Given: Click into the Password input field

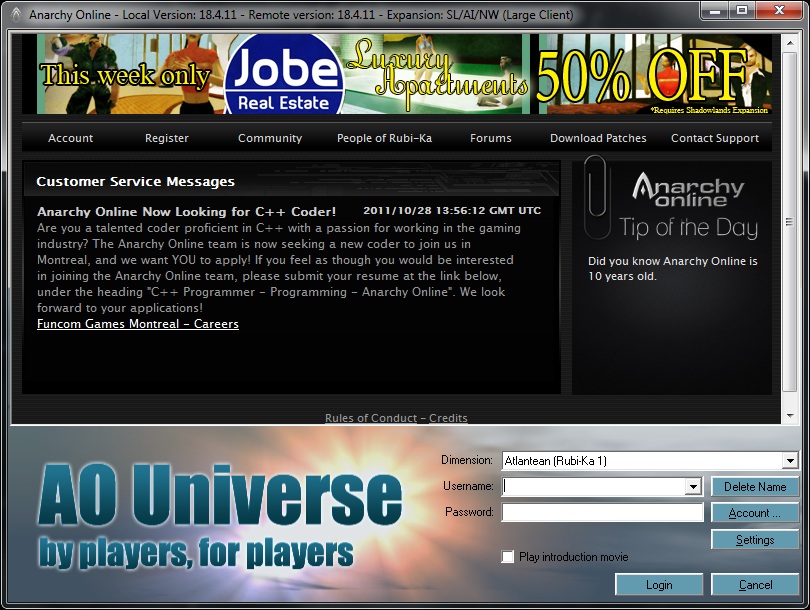Looking at the screenshot, I should 602,512.
